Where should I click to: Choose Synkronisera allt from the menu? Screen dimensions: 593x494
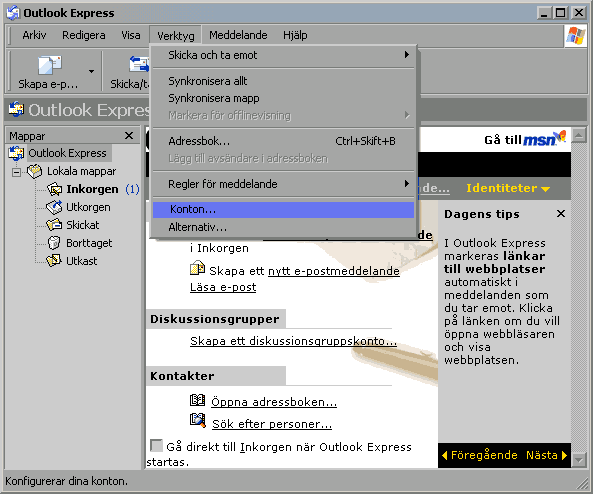coord(283,81)
